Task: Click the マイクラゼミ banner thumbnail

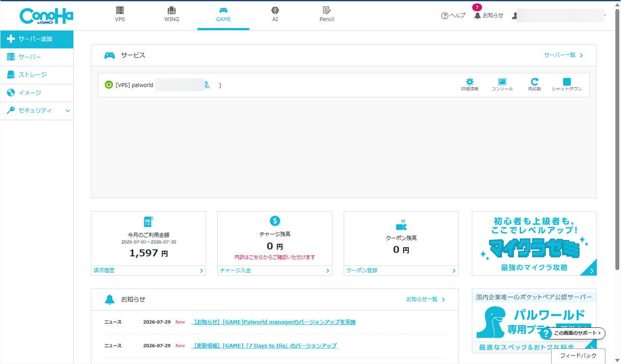Action: point(534,243)
